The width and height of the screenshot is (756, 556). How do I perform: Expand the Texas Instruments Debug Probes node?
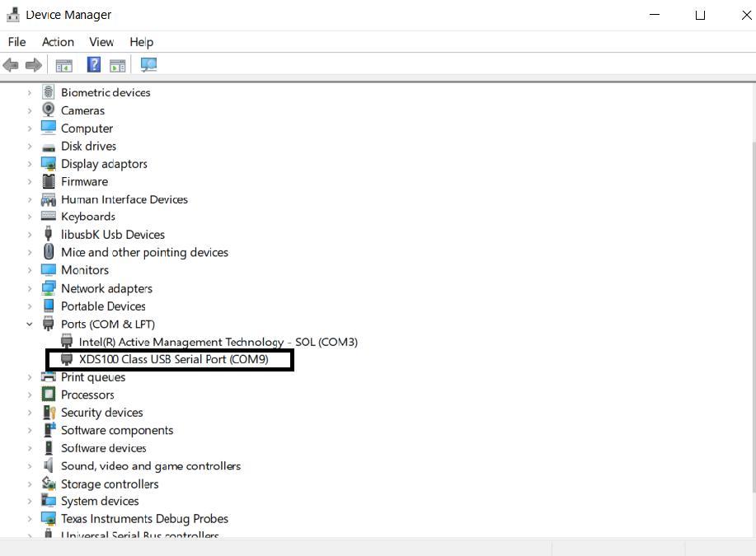pos(30,519)
